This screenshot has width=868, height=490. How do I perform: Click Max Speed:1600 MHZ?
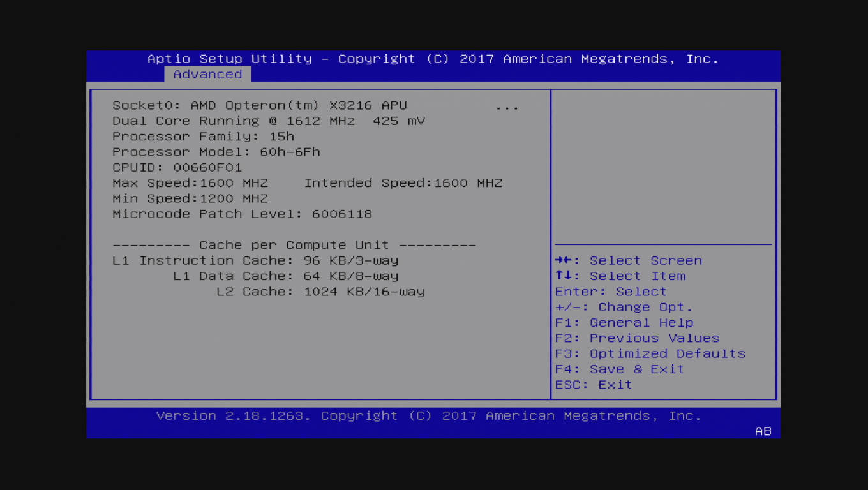pos(190,183)
